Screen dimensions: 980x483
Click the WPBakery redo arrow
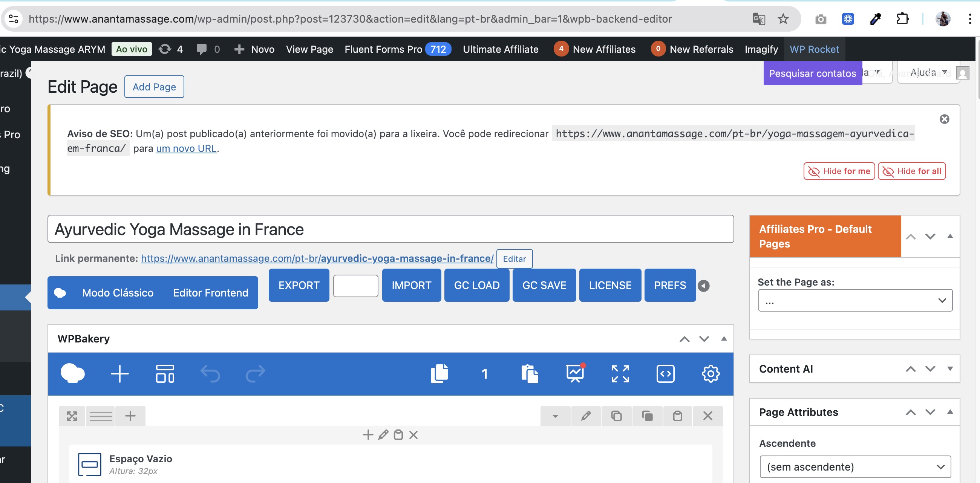[x=255, y=373]
